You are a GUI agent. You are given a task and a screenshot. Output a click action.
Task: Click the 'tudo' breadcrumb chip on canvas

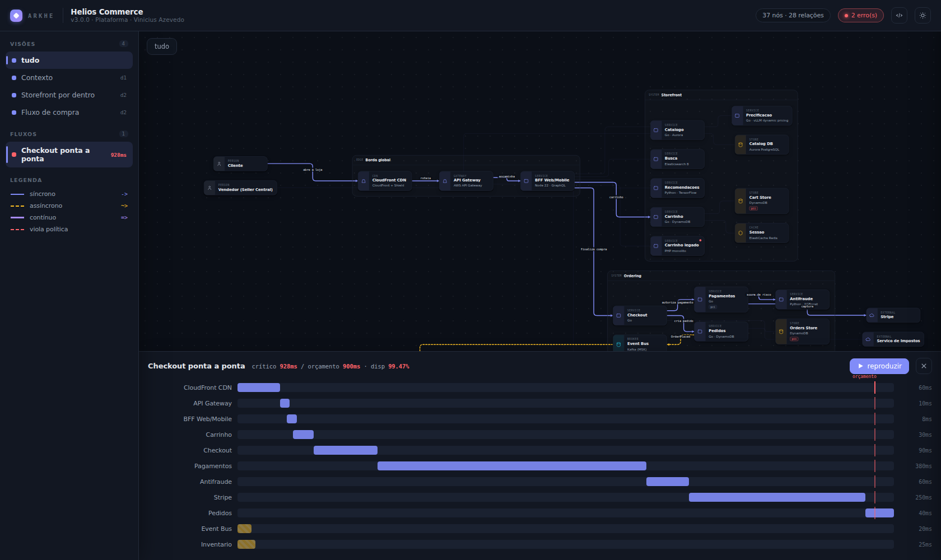pos(162,46)
